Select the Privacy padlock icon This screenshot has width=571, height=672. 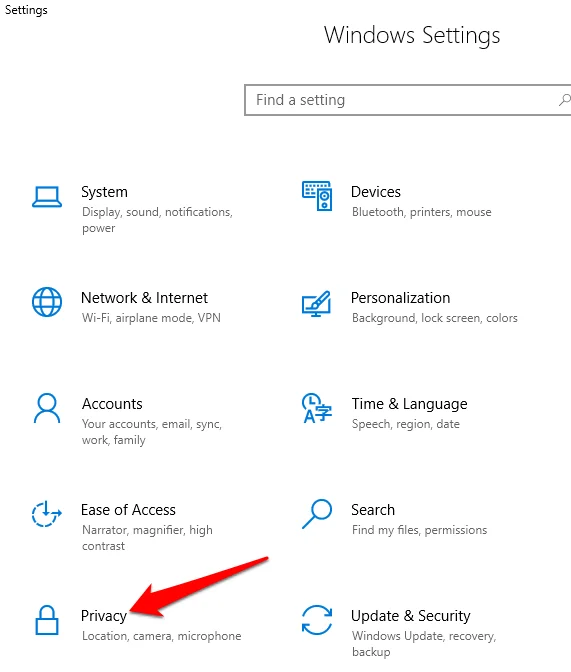[47, 620]
